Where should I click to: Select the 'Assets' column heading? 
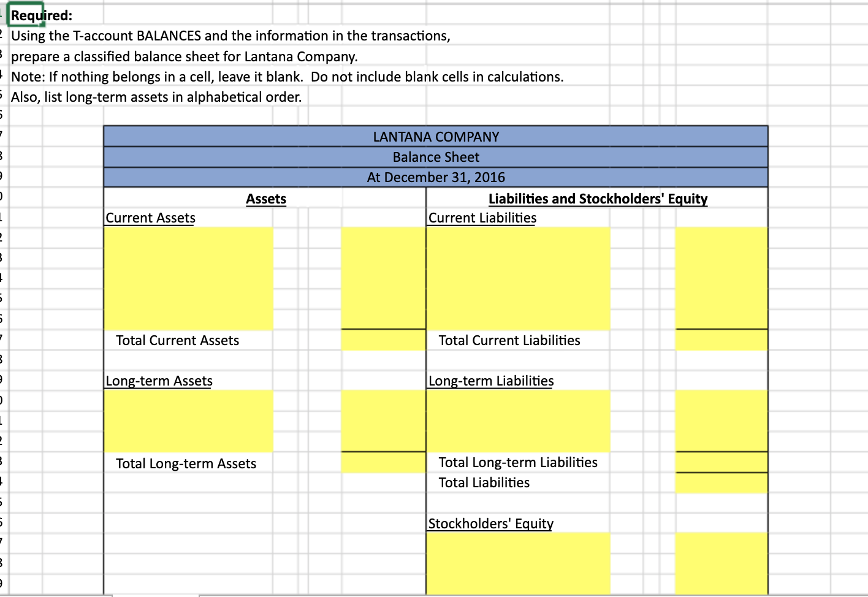tap(266, 199)
